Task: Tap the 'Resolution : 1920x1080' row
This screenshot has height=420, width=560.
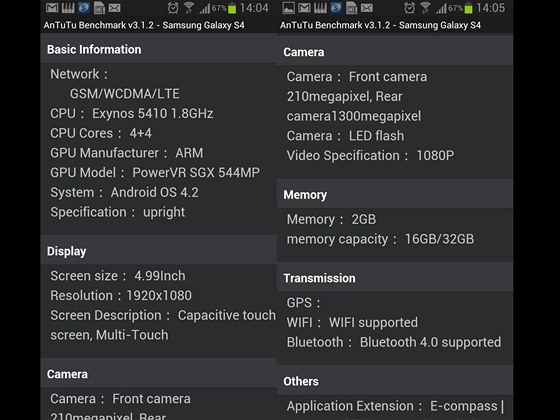Action: pyautogui.click(x=121, y=295)
